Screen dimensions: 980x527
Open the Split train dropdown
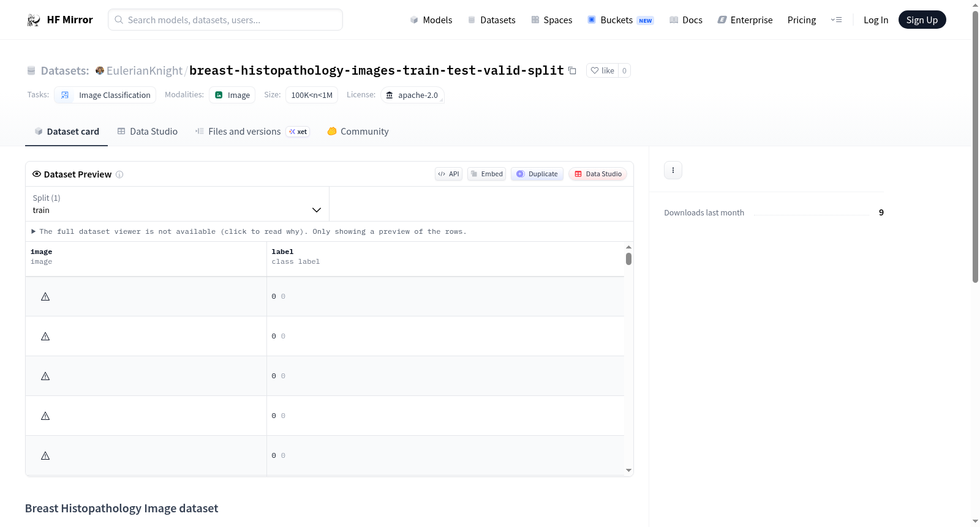pyautogui.click(x=177, y=204)
